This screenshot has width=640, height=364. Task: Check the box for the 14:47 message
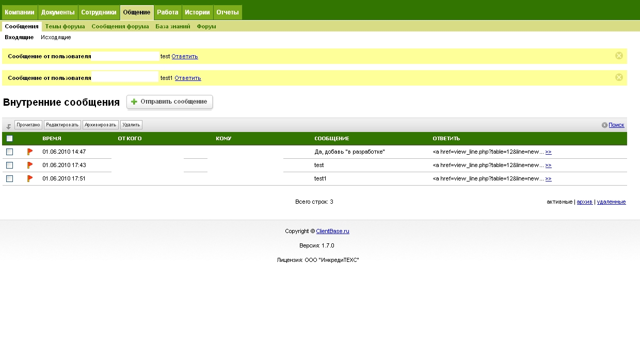[x=9, y=152]
